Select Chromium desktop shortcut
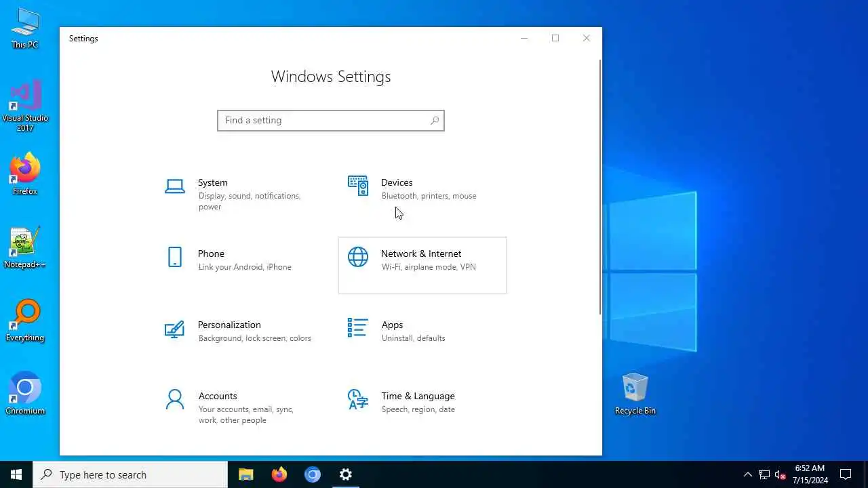The width and height of the screenshot is (868, 488). point(25,394)
